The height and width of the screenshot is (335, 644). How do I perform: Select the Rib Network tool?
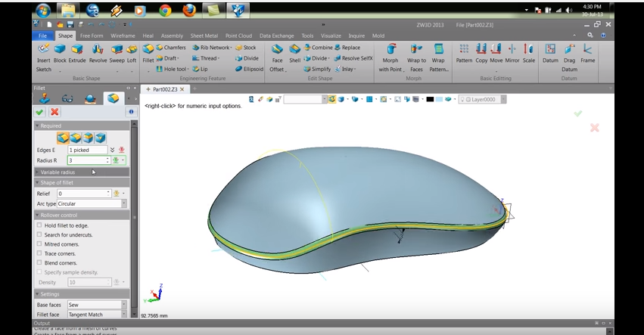[x=212, y=48]
